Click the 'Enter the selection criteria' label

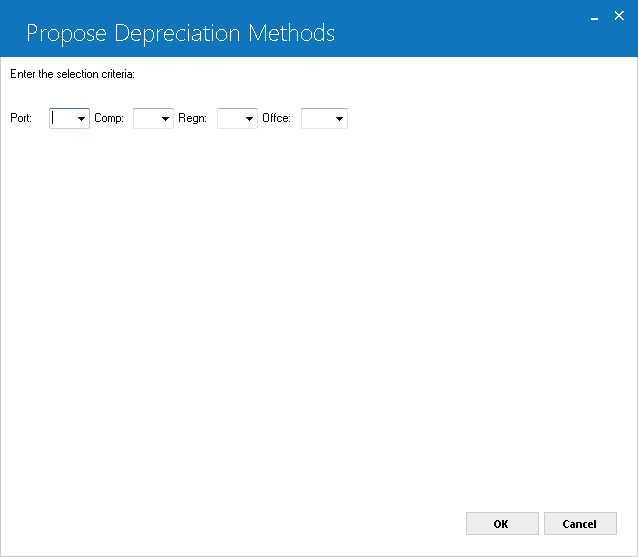(72, 74)
